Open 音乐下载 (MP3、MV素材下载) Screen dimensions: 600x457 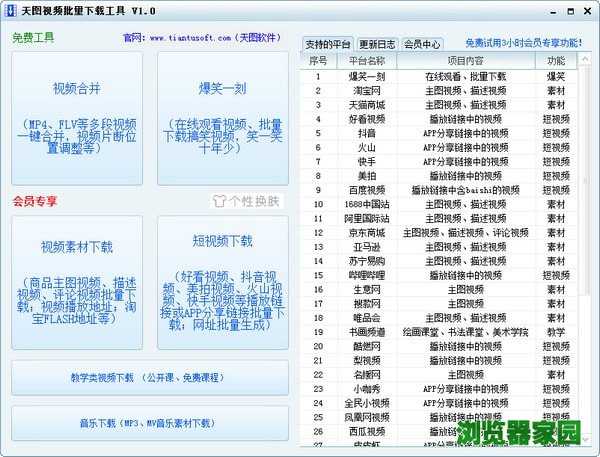click(x=150, y=423)
